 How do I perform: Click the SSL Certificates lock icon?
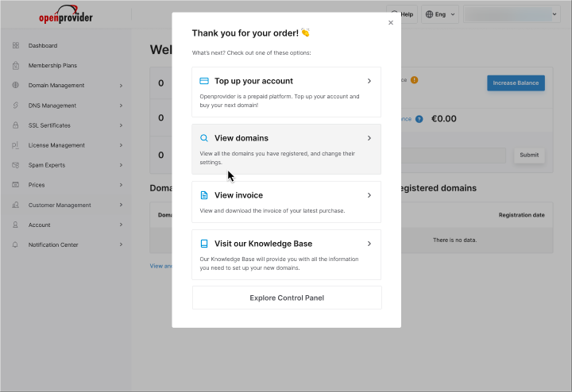(x=15, y=125)
